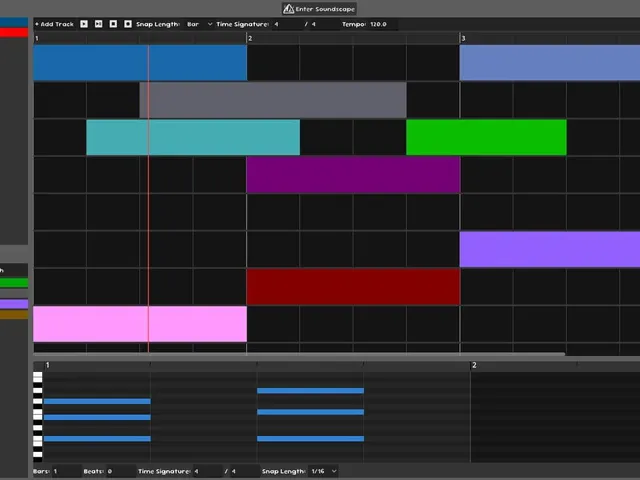Select the bright green clip on track three

(x=486, y=137)
